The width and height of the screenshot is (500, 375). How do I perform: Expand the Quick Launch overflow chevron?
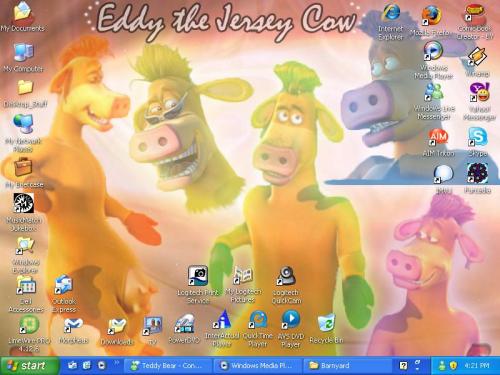[117, 362]
